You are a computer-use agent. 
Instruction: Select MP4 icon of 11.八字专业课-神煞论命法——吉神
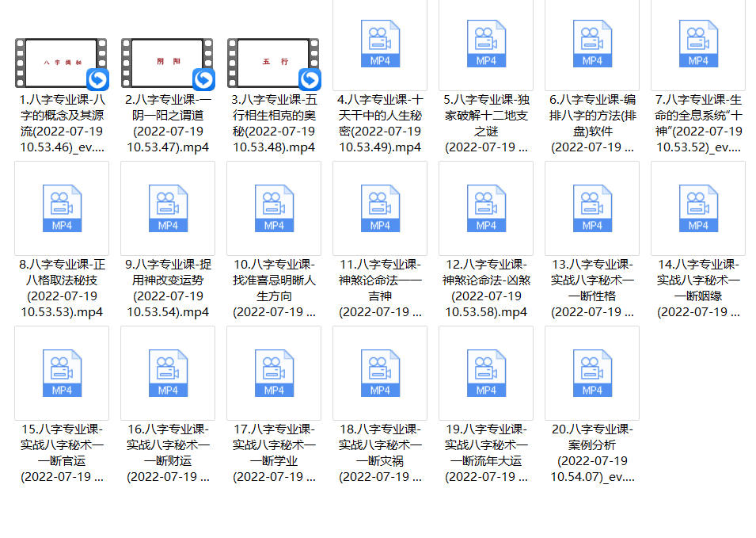(381, 208)
